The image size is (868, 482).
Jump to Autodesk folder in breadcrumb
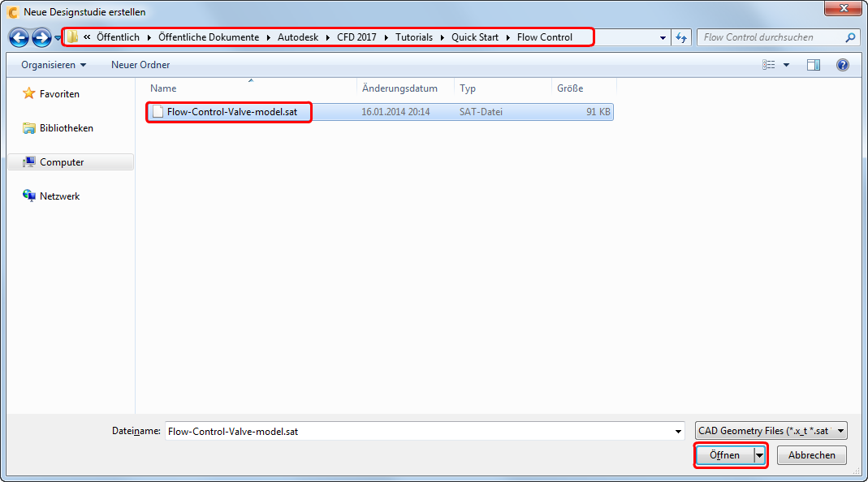[298, 37]
